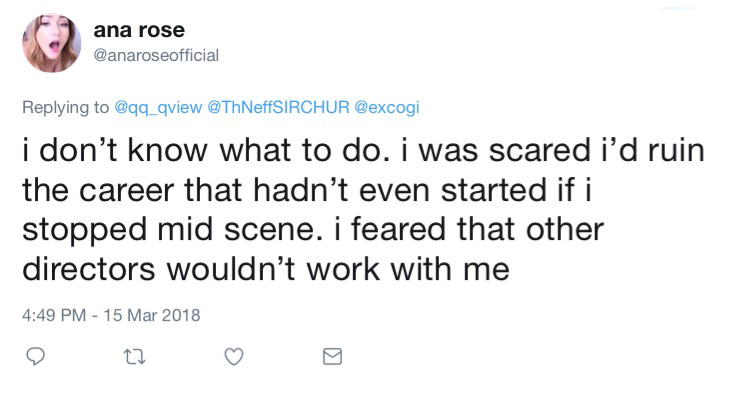Click the phrase 'stopped mid scene.'
Viewport: 729px width, 398px height.
click(x=172, y=231)
